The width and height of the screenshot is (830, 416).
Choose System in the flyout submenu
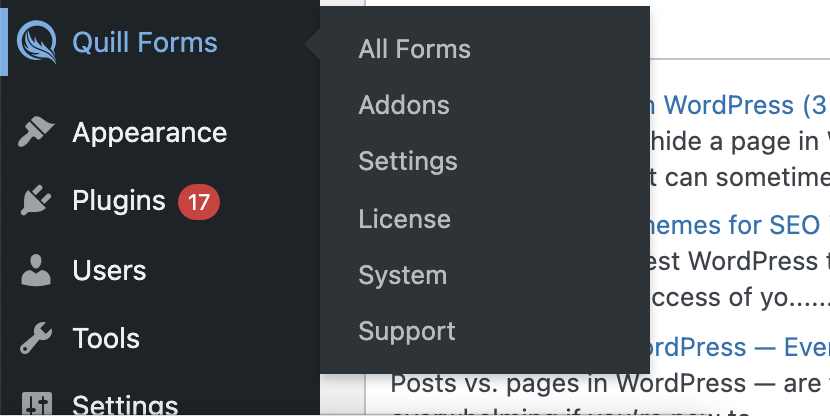tap(403, 276)
